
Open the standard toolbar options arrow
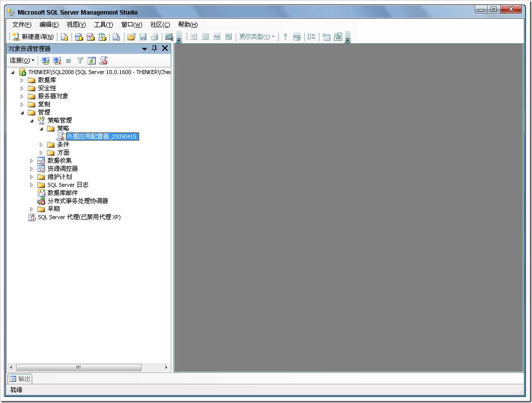(x=179, y=37)
